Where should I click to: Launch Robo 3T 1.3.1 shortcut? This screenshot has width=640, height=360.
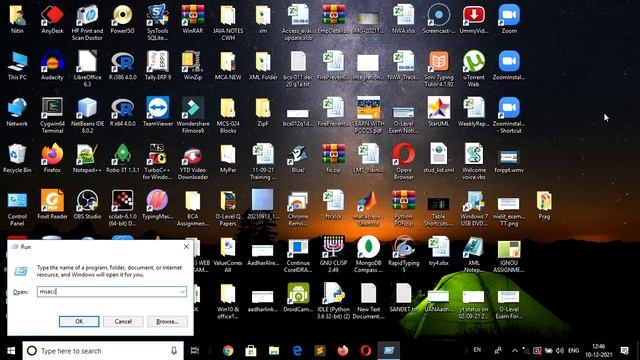click(x=122, y=159)
